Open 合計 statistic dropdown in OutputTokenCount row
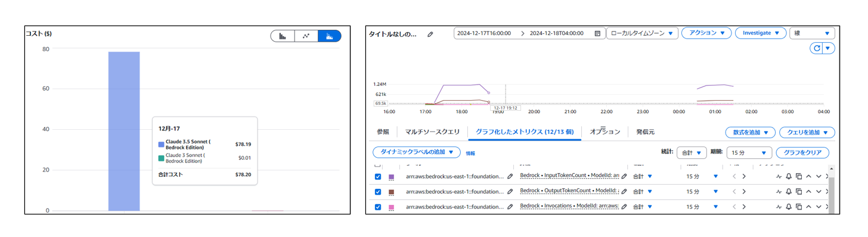The image size is (868, 237). coord(642,192)
